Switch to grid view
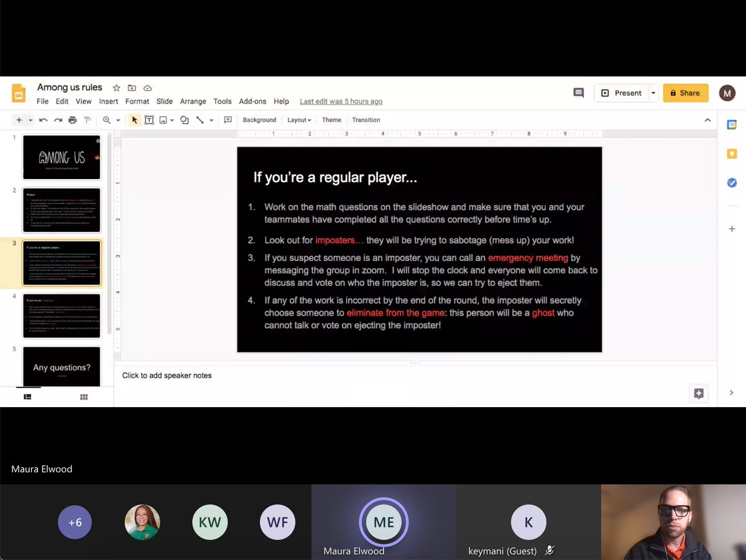This screenshot has height=560, width=746. click(84, 397)
